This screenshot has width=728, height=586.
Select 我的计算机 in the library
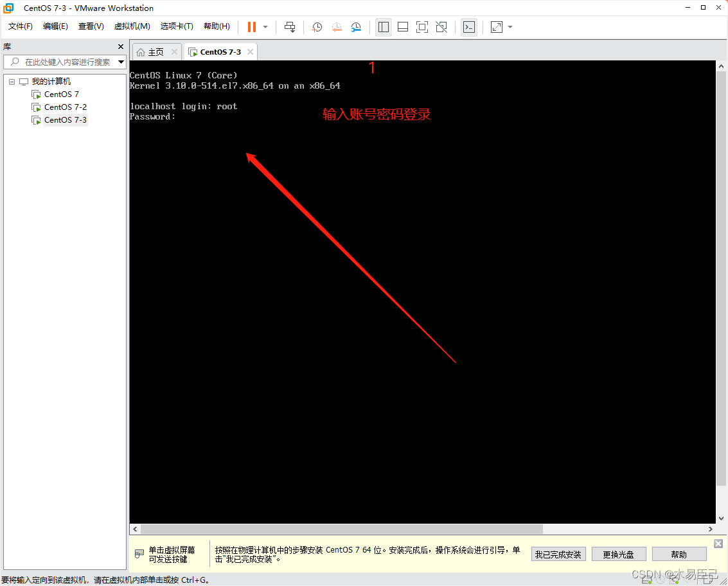click(x=51, y=81)
